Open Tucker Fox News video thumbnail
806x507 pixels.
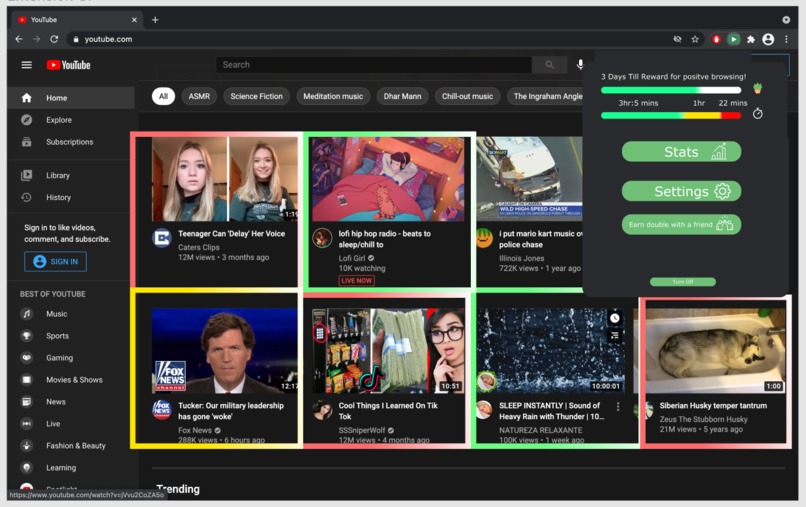point(225,351)
